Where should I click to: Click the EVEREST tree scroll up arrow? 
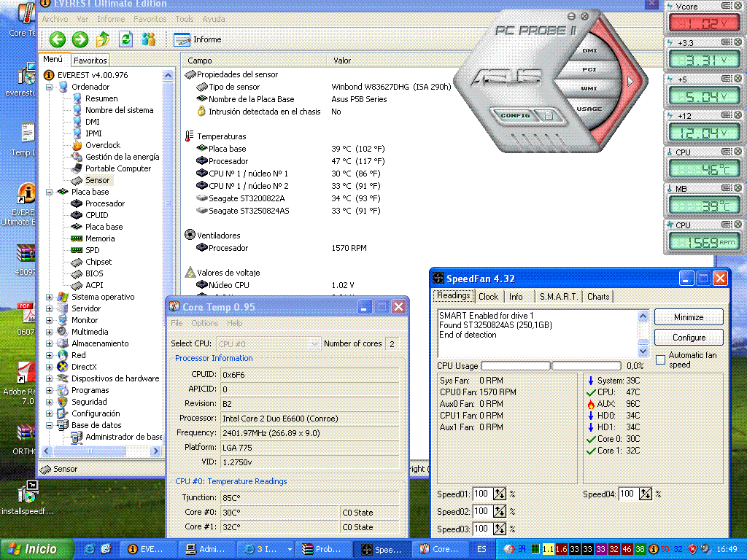[168, 75]
